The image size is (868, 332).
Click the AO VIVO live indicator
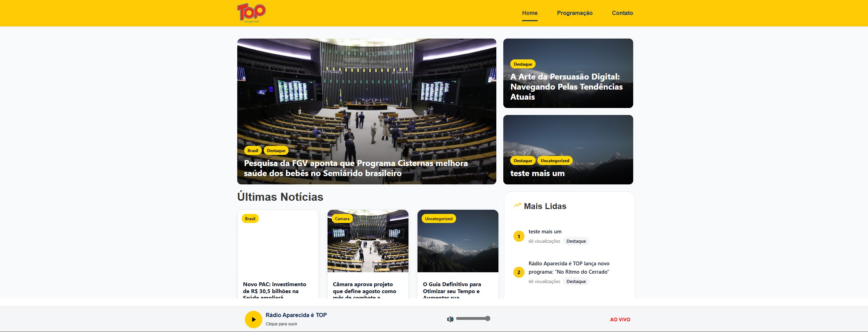[x=620, y=319]
